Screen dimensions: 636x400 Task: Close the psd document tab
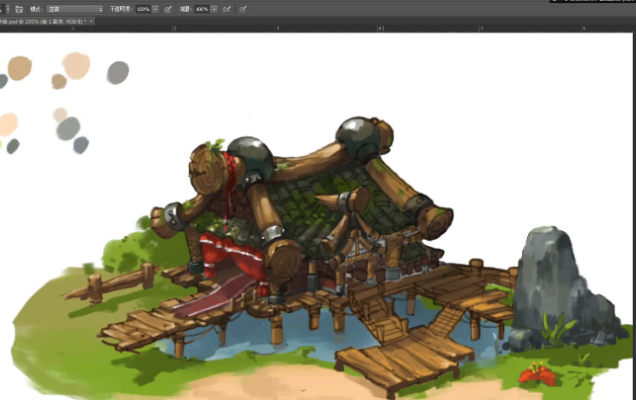point(91,19)
